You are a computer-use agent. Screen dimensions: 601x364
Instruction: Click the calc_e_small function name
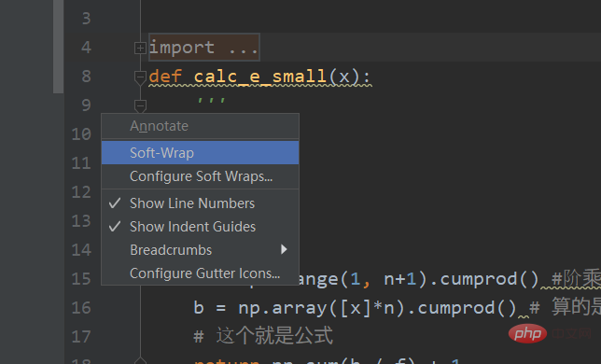coord(259,76)
